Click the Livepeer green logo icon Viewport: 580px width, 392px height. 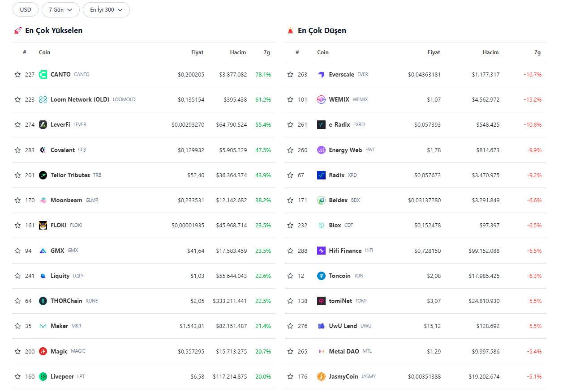coord(43,377)
